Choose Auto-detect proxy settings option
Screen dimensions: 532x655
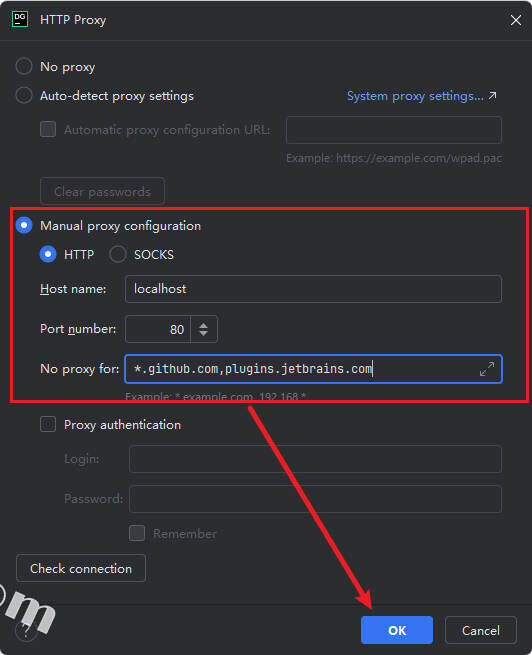coord(24,96)
